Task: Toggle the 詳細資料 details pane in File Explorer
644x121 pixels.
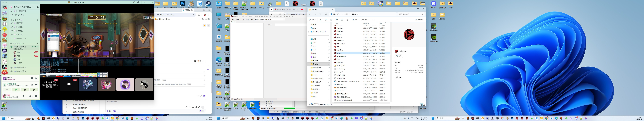Action: 419,20
